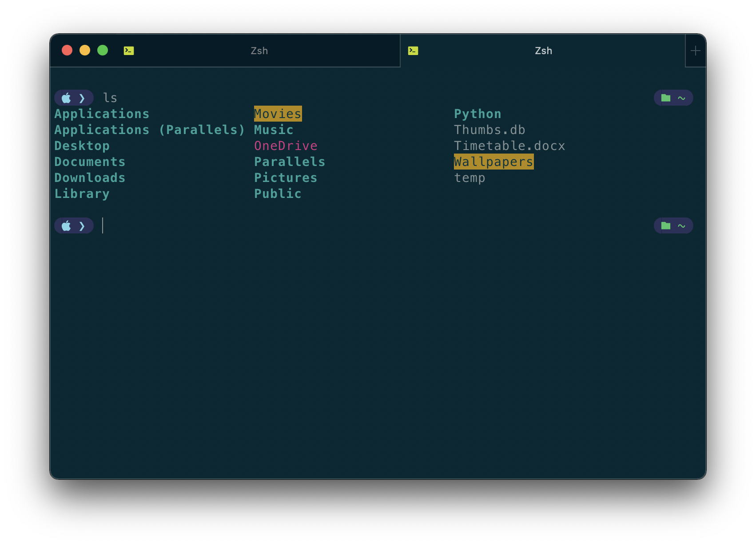The image size is (756, 545).
Task: Select the highlighted Wallpapers entry
Action: pos(493,162)
